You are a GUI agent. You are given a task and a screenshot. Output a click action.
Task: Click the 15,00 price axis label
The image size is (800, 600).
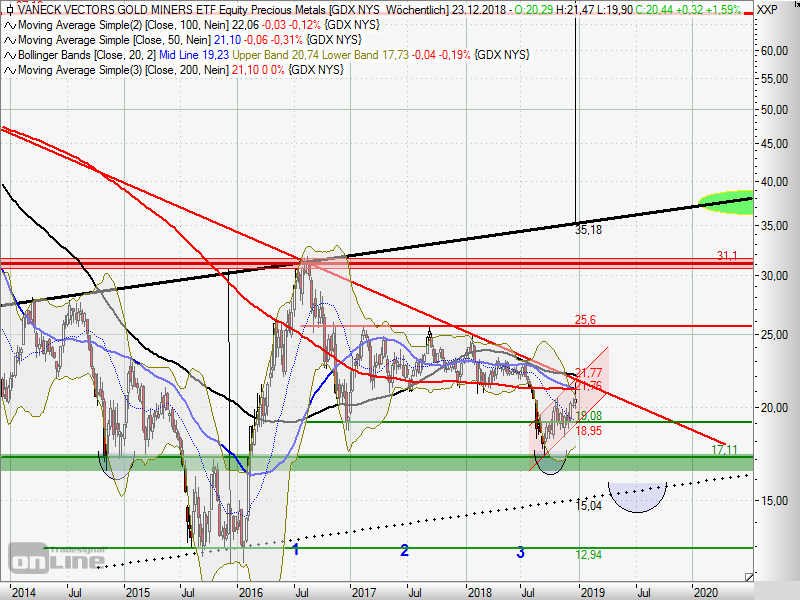[x=774, y=501]
